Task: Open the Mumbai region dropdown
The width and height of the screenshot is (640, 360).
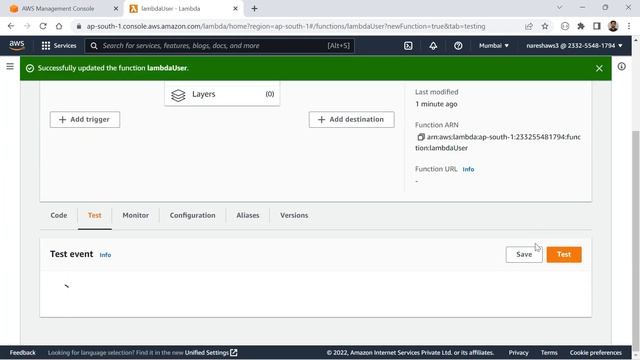Action: click(494, 46)
